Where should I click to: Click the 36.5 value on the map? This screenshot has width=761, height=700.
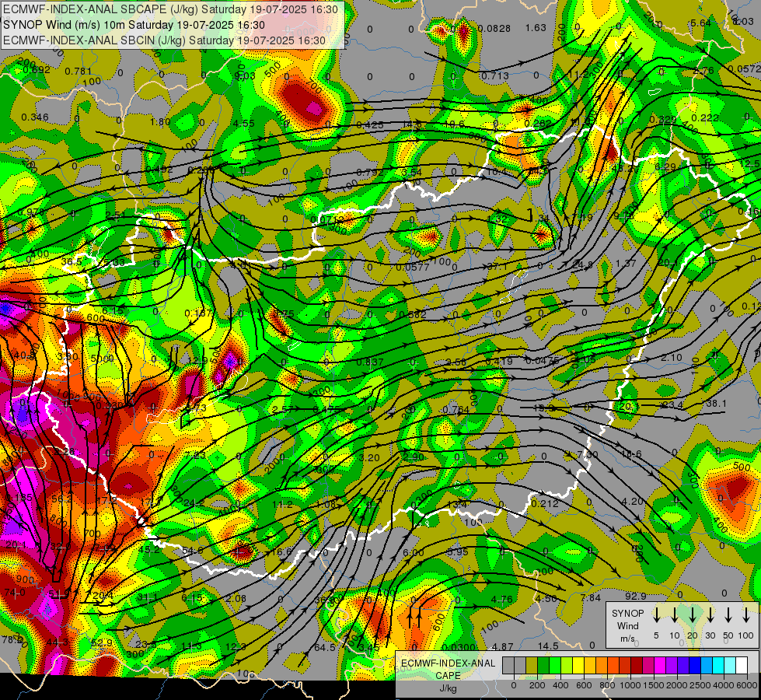click(72, 261)
